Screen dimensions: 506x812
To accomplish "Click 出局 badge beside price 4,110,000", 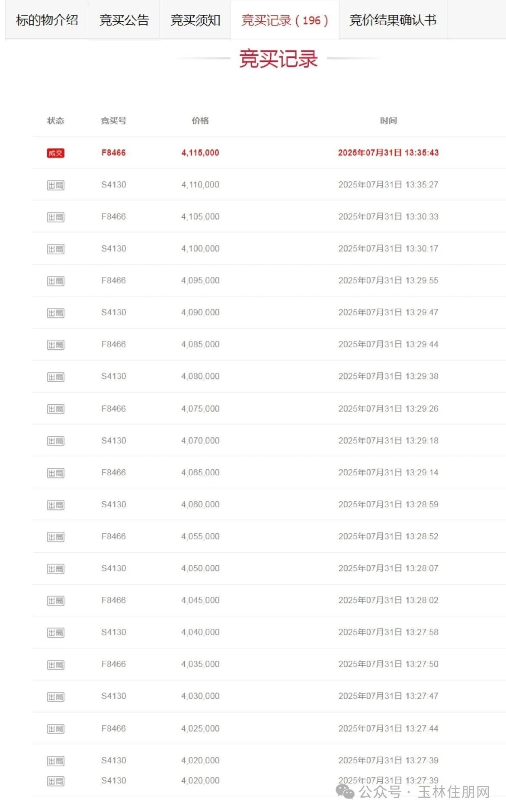I will click(55, 185).
